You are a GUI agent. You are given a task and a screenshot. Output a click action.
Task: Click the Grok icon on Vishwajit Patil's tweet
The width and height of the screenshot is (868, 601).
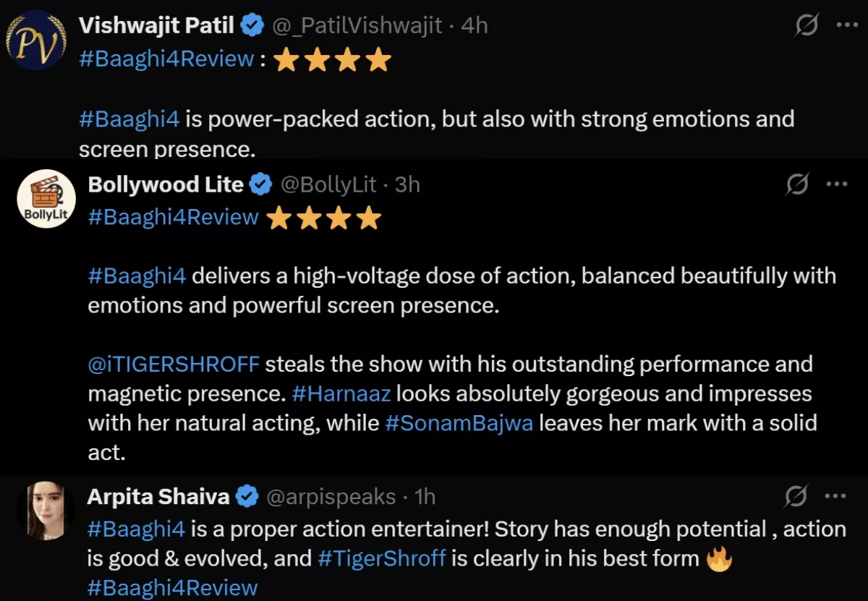tap(807, 26)
